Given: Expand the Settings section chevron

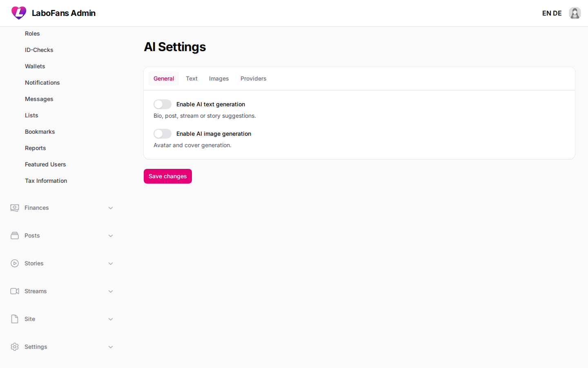Looking at the screenshot, I should tap(111, 347).
